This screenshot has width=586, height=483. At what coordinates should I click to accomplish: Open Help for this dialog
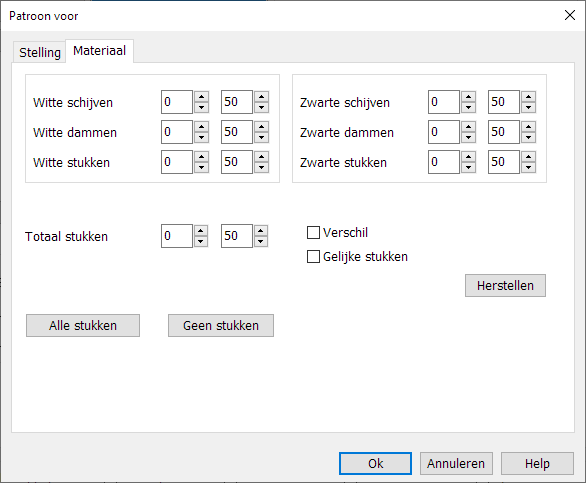(537, 464)
